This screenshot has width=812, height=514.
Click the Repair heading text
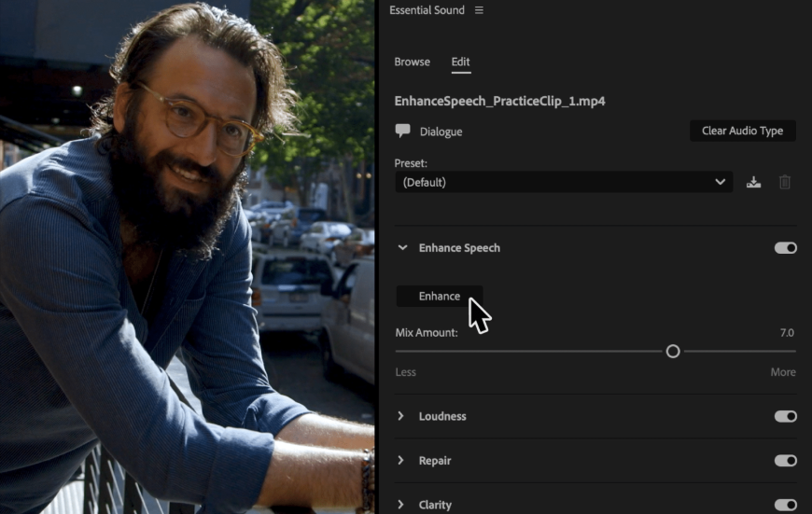pos(435,461)
